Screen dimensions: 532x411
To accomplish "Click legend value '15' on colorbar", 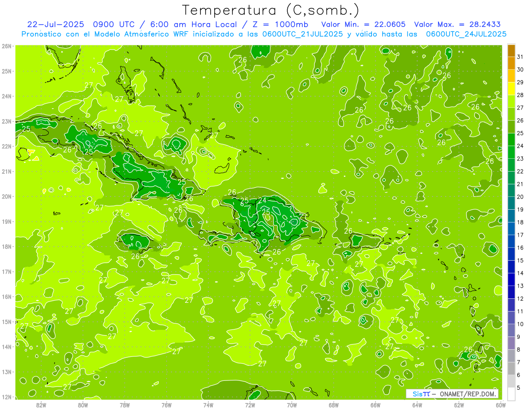I will pos(520,260).
